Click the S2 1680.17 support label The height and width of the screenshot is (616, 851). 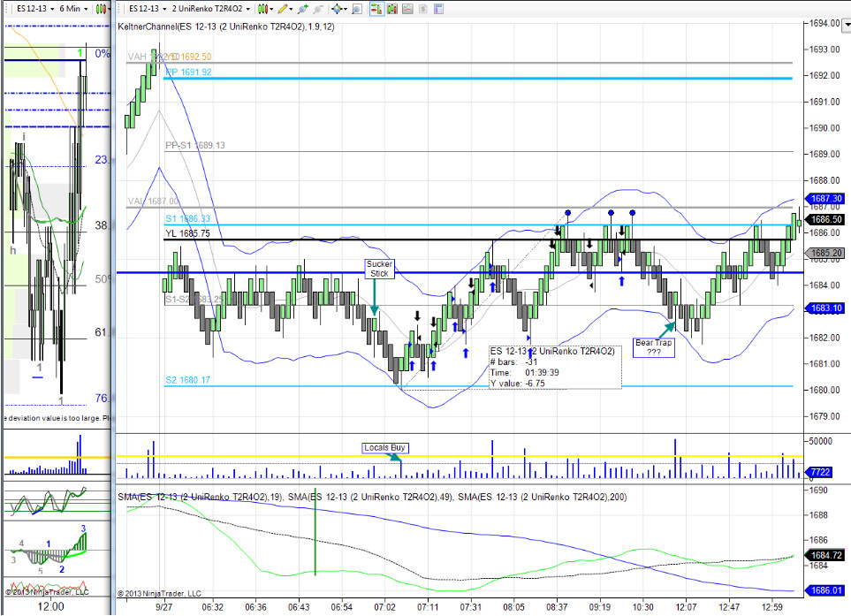187,380
